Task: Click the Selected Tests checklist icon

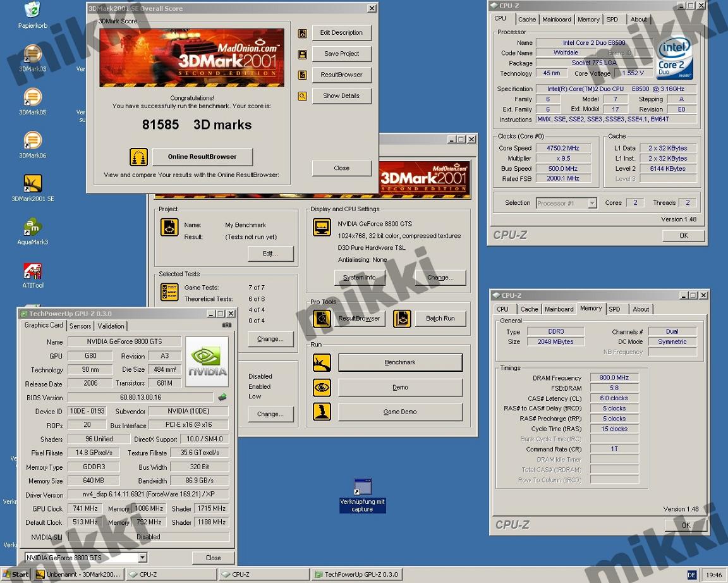Action: [x=169, y=292]
